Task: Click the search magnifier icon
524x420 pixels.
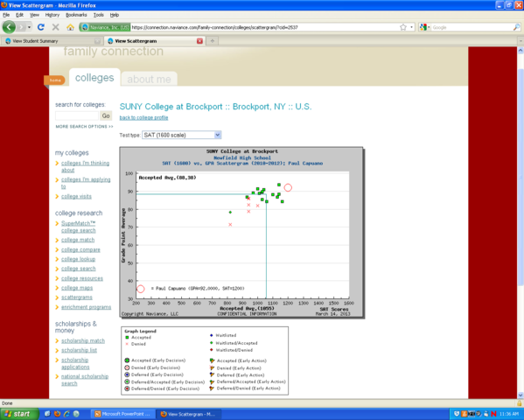Action: coord(516,27)
